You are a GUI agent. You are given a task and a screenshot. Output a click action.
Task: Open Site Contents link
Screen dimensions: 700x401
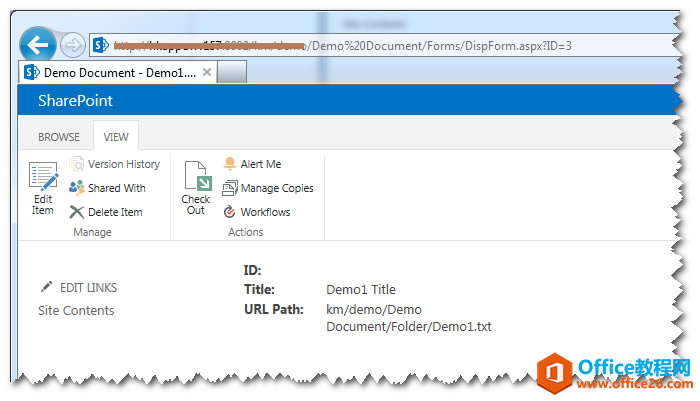coord(76,310)
